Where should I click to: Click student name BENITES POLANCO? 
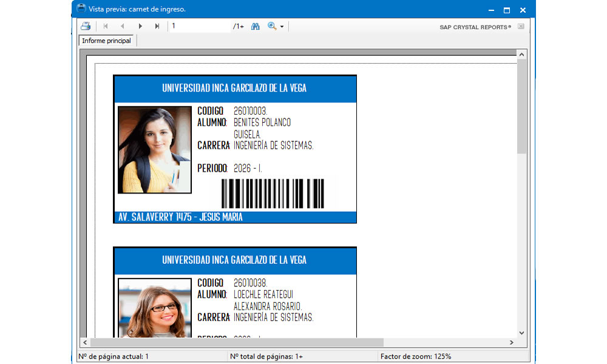pos(262,122)
